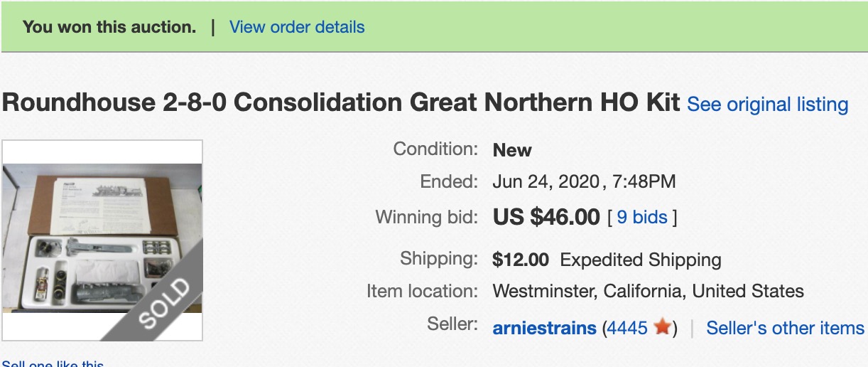Open the View order details link
868x367 pixels.
tap(297, 27)
